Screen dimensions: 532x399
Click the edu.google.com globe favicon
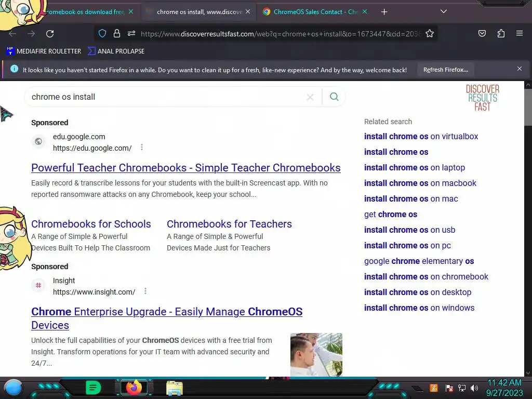pos(38,141)
